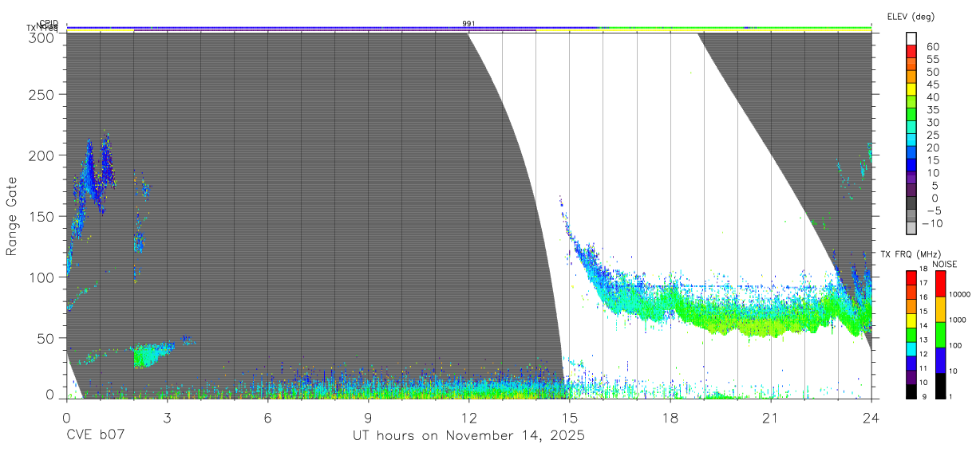The width and height of the screenshot is (980, 452).
Task: Click the 60 label on ELEV scale
Action: [932, 47]
